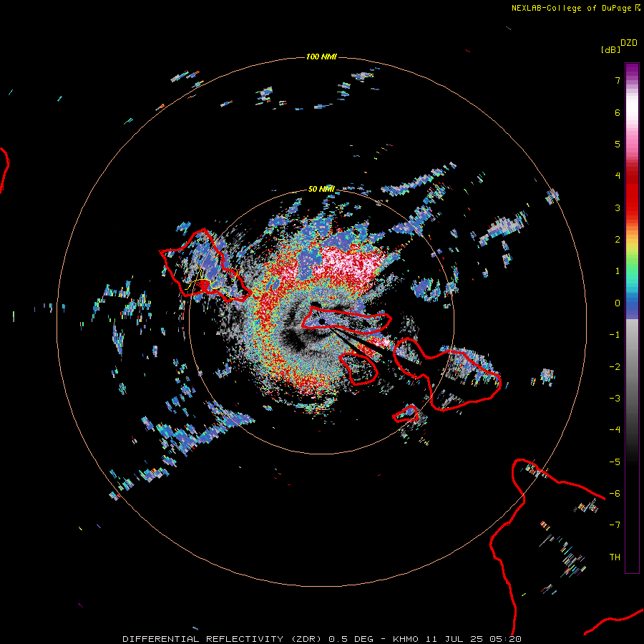Click the DZD legend title

click(629, 43)
